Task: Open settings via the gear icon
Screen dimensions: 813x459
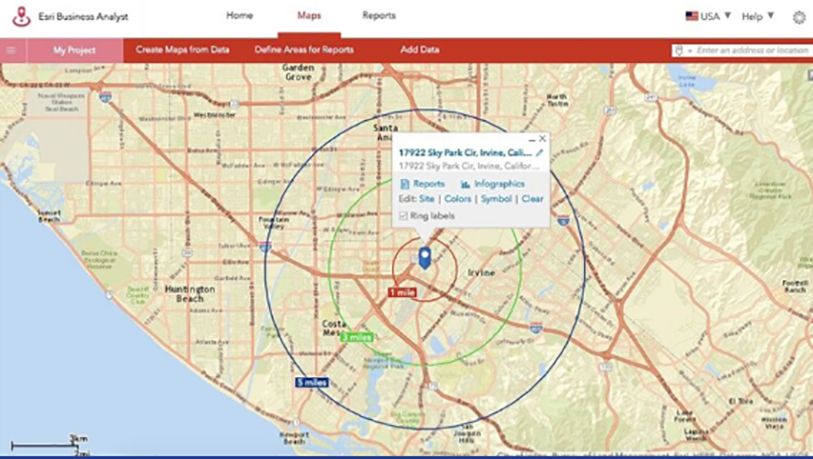Action: coord(800,17)
